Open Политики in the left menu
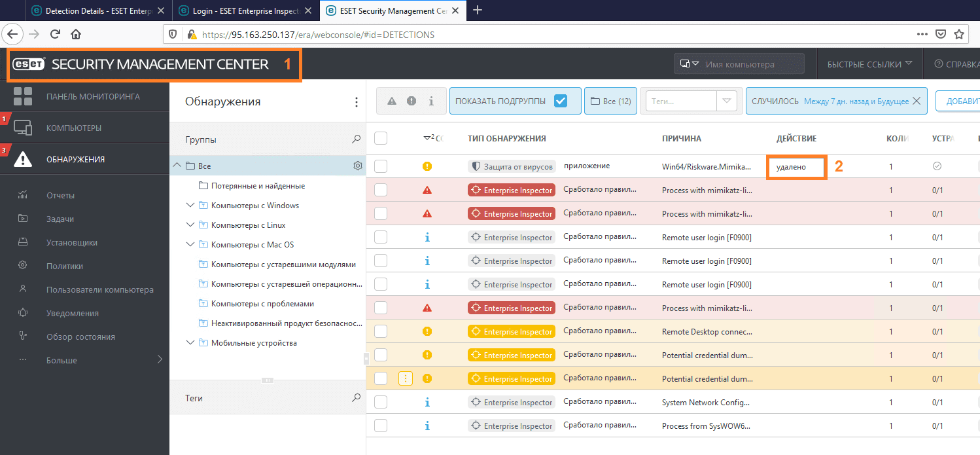This screenshot has height=455, width=980. [64, 266]
